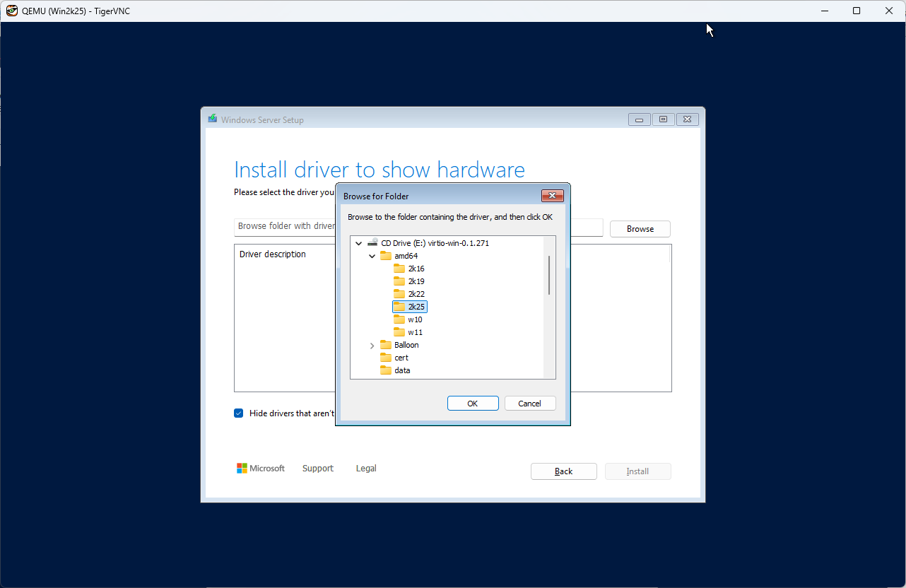Image resolution: width=906 pixels, height=588 pixels.
Task: Click the 2k19 folder icon
Action: click(x=399, y=281)
